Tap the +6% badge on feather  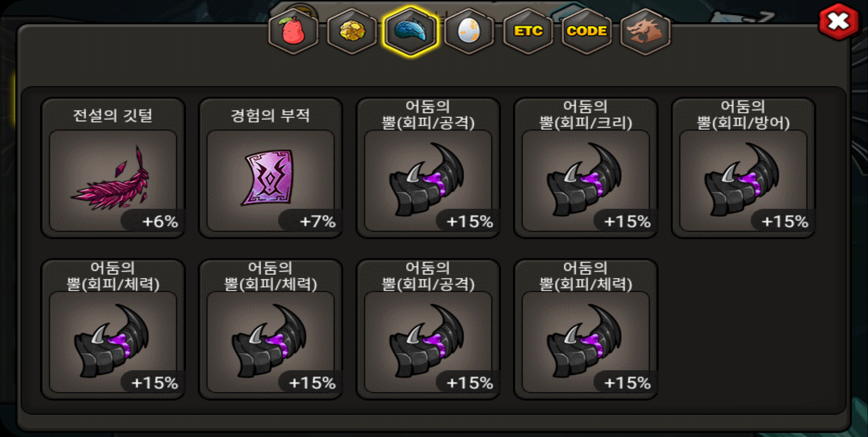153,221
